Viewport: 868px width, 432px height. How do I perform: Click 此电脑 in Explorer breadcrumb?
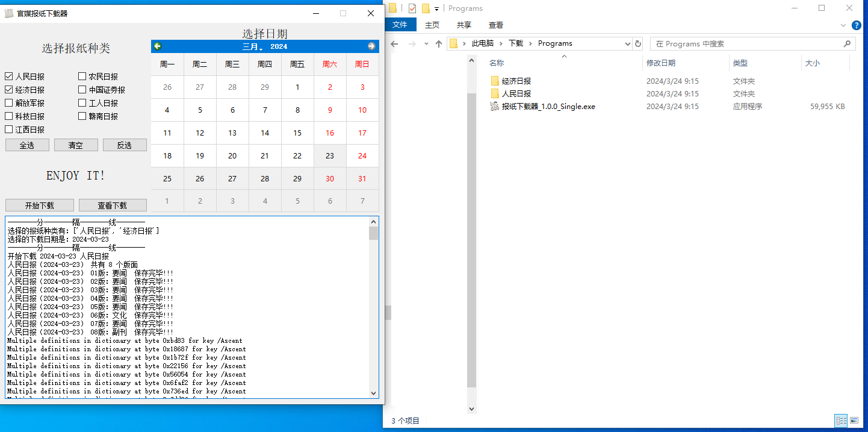point(483,43)
